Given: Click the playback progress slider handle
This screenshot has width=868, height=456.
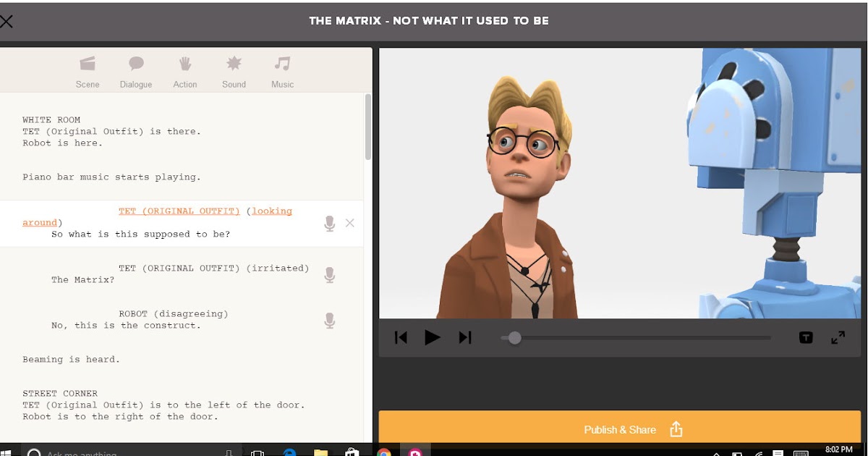Looking at the screenshot, I should 514,337.
